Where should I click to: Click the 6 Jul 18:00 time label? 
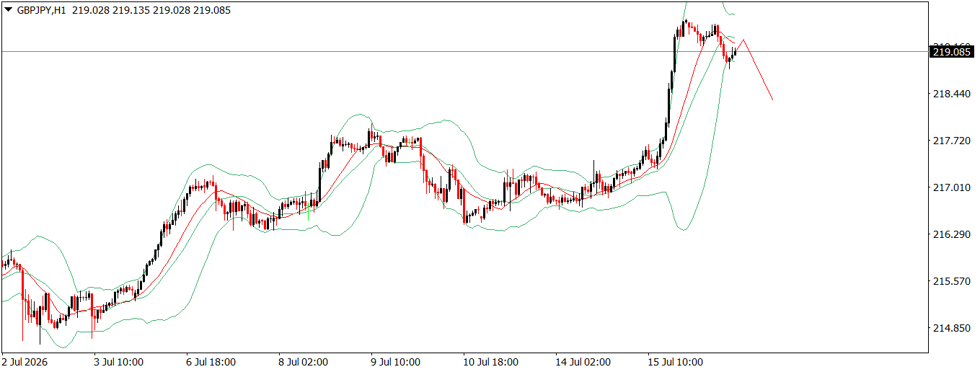[x=211, y=362]
